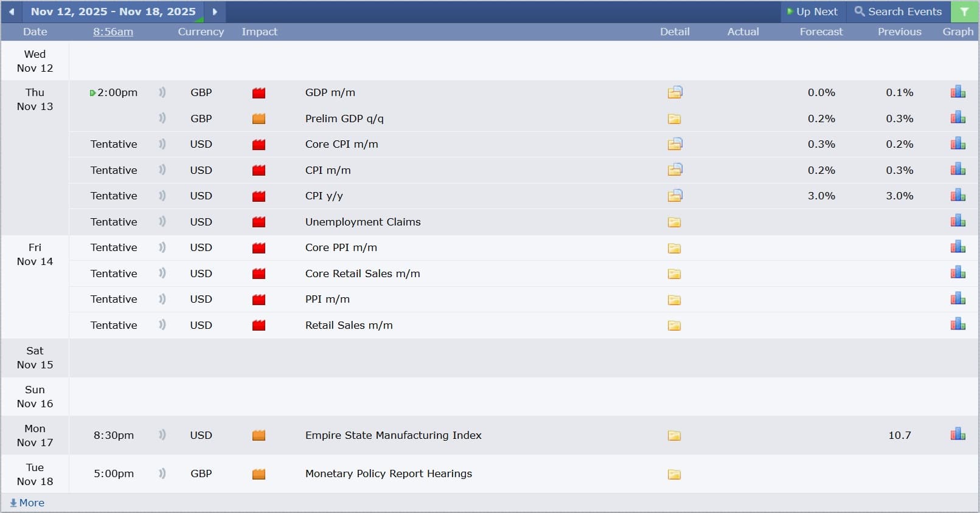Screen dimensions: 980x513
Task: Click the red impact icon for Unemployment Claims
Action: click(x=259, y=222)
